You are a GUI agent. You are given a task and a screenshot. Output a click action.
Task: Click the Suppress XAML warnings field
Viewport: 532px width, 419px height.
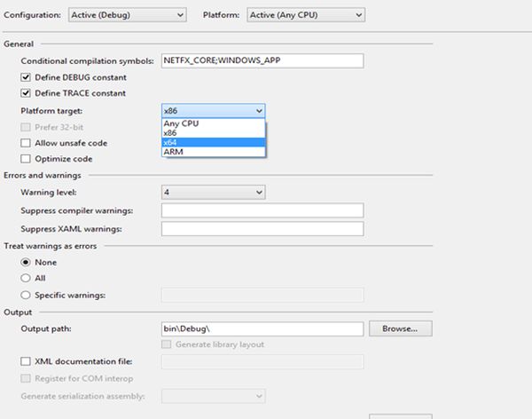[262, 229]
